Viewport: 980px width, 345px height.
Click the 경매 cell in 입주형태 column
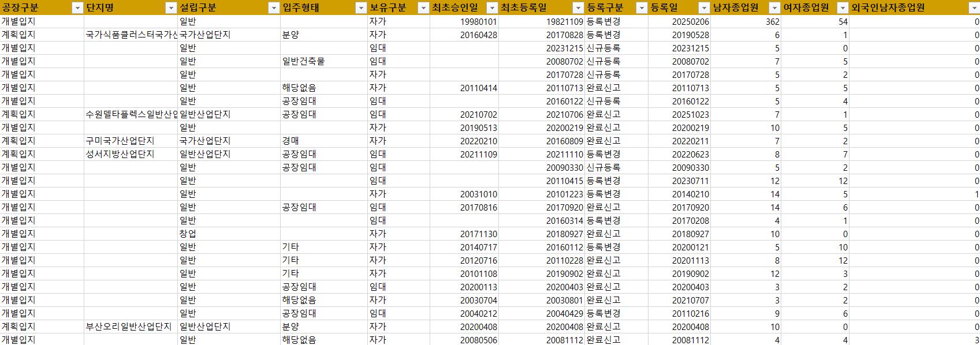[x=290, y=141]
